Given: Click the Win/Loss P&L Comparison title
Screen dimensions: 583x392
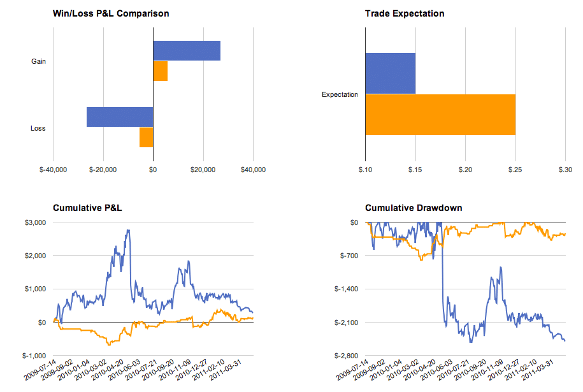Looking at the screenshot, I should point(111,13).
